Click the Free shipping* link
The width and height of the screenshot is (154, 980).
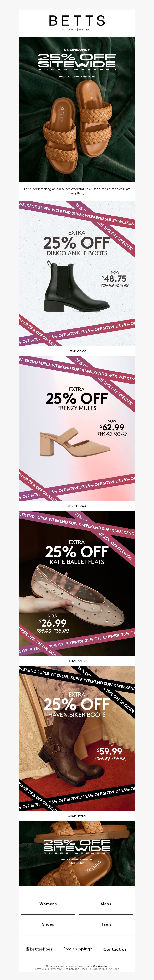(x=78, y=949)
